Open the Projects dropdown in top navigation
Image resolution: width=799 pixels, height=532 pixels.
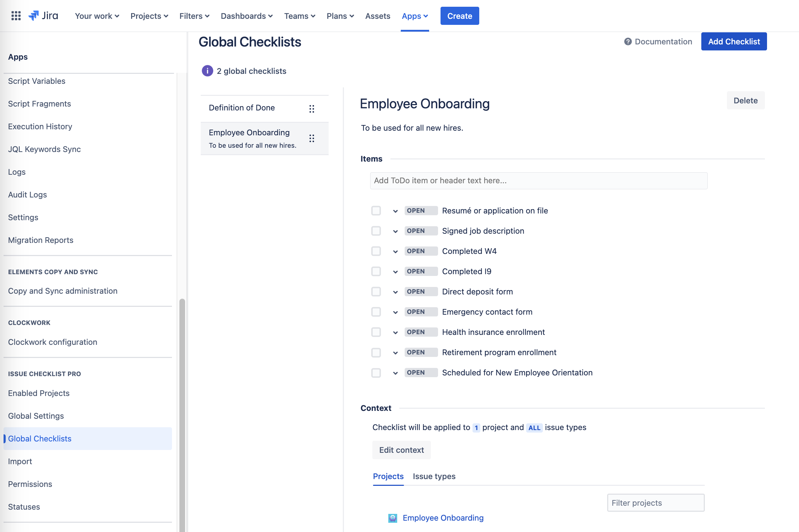click(149, 16)
